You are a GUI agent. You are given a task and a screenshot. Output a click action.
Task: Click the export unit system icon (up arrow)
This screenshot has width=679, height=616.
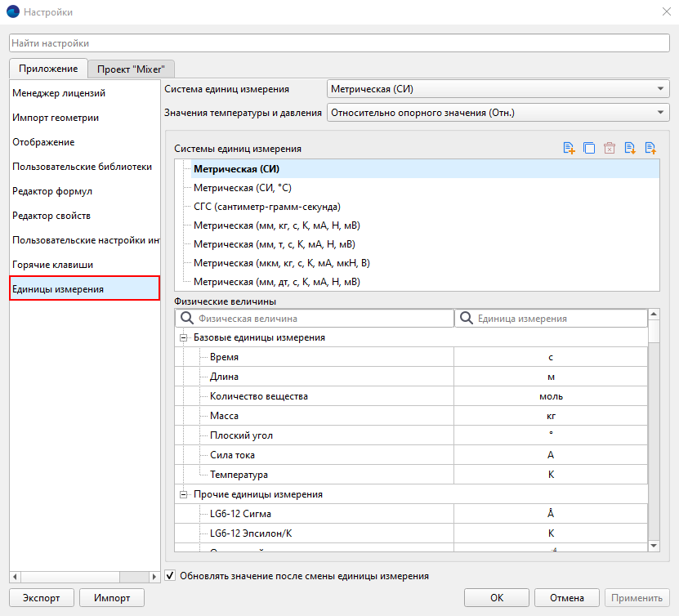click(650, 148)
